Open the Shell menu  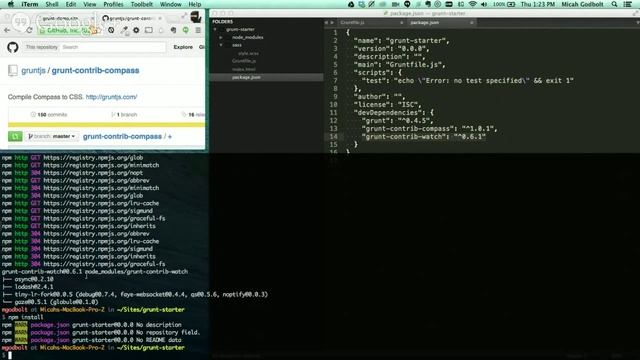pos(52,4)
